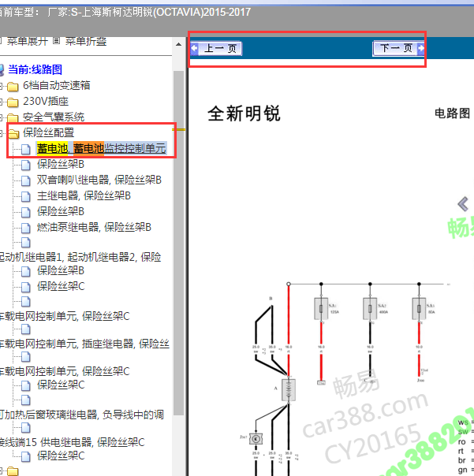Expand the 230V插座 tree node
Screen dimensions: 474x476
tap(2, 102)
